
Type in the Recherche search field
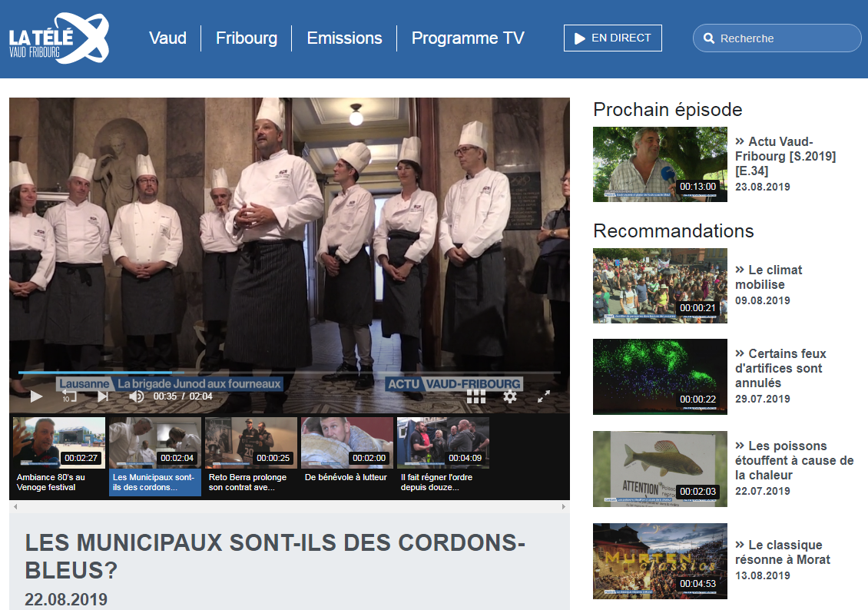tap(784, 38)
